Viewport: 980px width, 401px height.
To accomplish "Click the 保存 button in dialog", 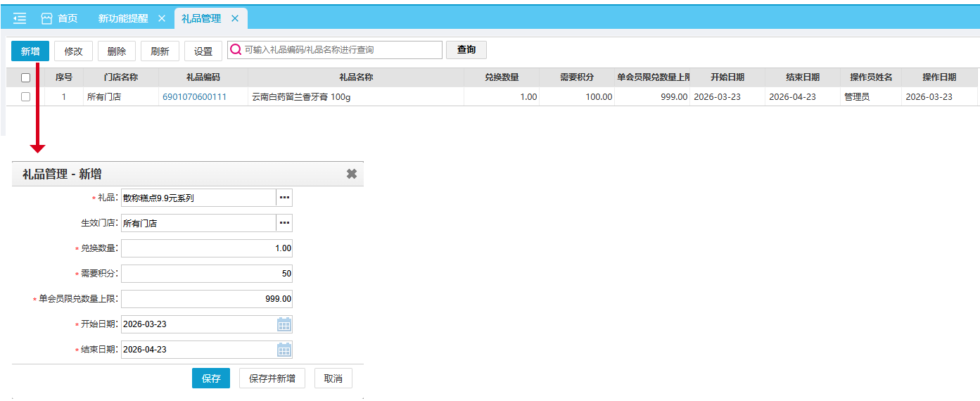I will coord(211,378).
